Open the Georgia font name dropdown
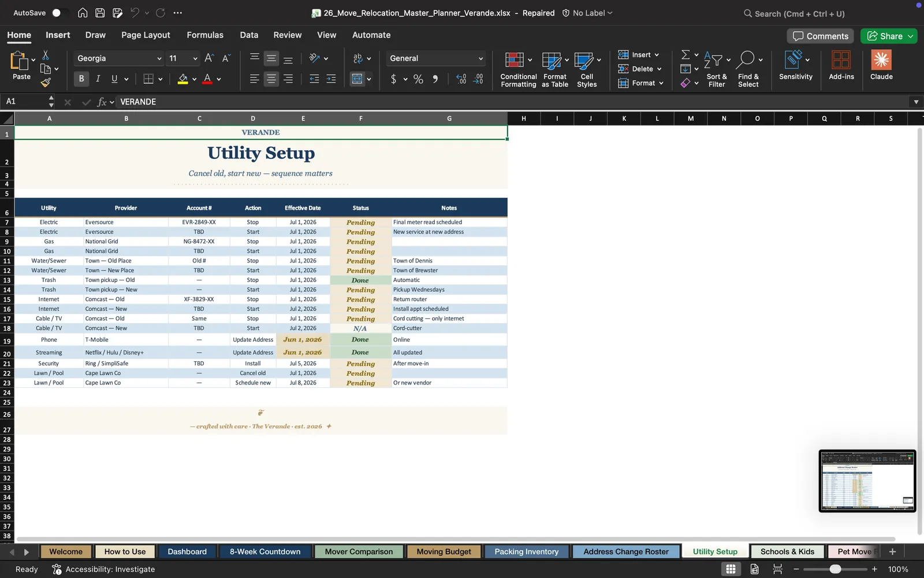Image resolution: width=924 pixels, height=578 pixels. tap(119, 58)
